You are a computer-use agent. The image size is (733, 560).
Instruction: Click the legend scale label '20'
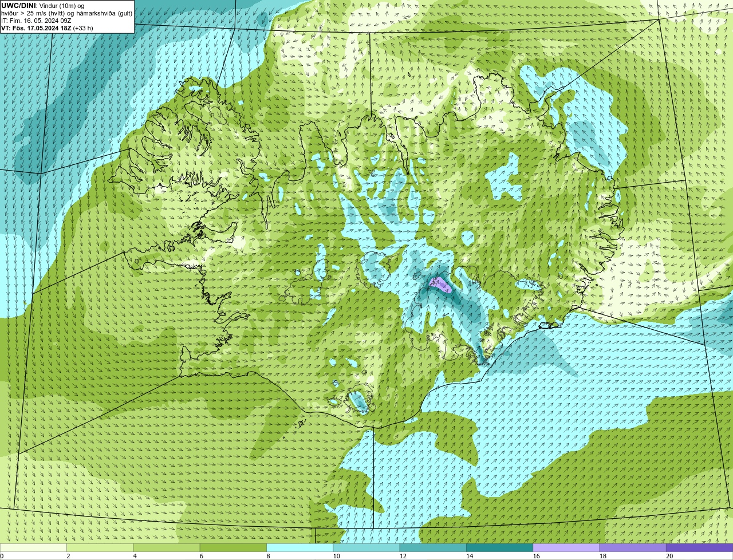pos(669,556)
